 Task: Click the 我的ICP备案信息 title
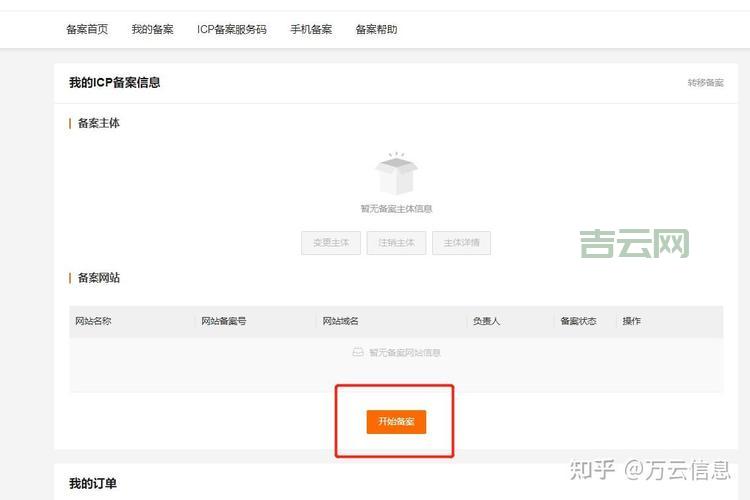click(x=115, y=82)
